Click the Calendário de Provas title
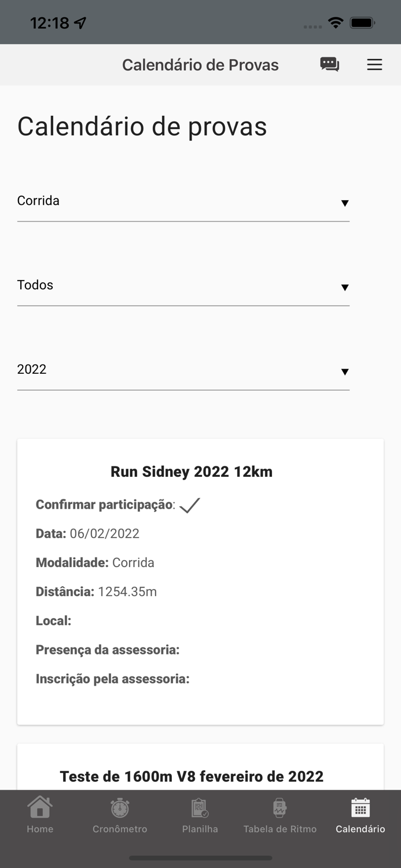Viewport: 401px width, 868px height. [x=200, y=65]
